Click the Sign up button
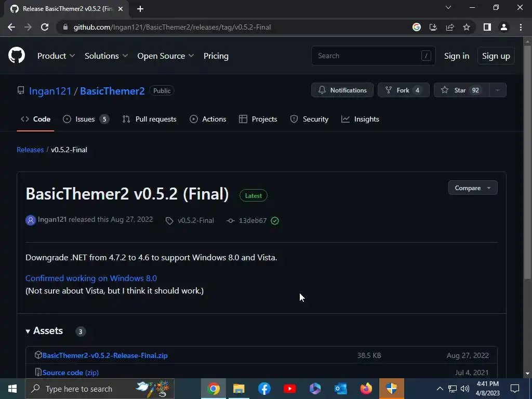Image resolution: width=532 pixels, height=399 pixels. tap(496, 56)
